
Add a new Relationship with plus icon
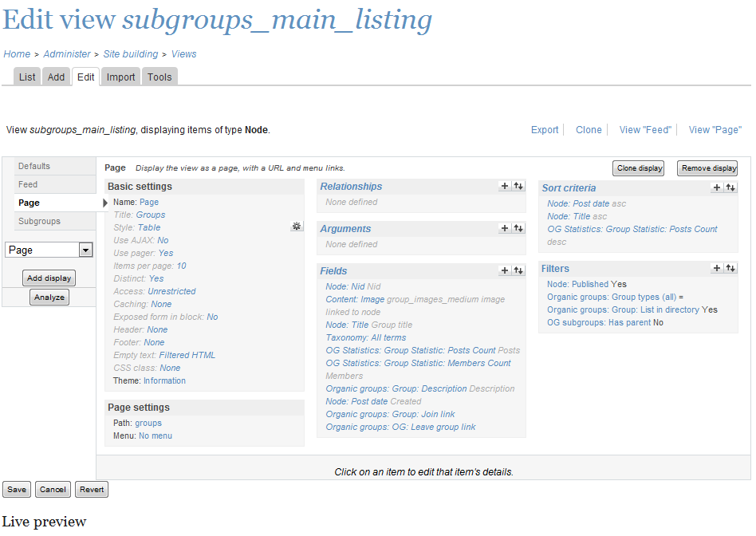click(x=504, y=186)
